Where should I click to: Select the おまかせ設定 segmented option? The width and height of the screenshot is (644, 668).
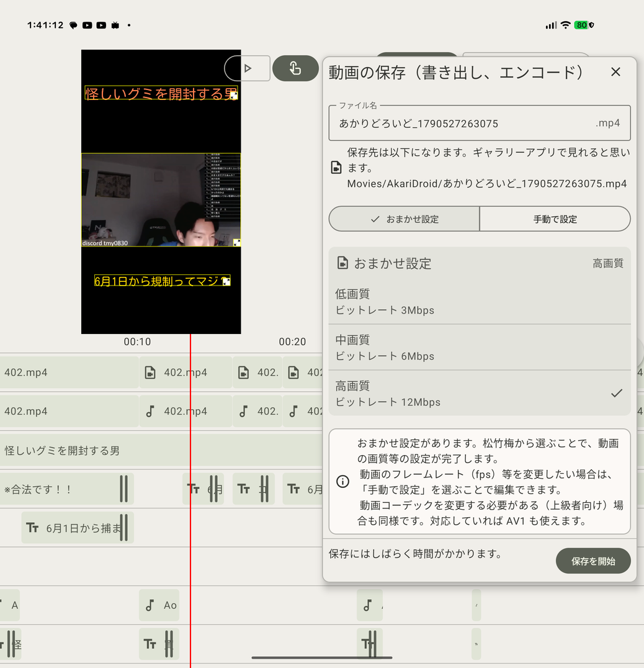(x=404, y=219)
